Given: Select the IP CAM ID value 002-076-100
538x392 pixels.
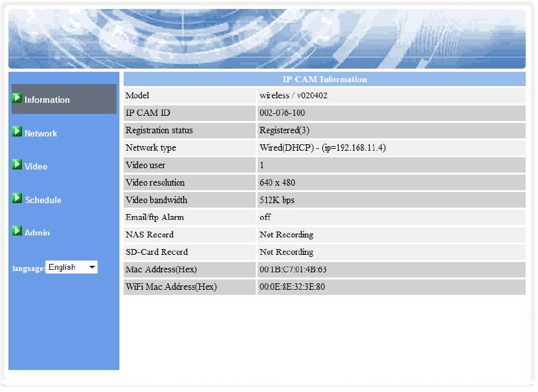Looking at the screenshot, I should click(282, 113).
